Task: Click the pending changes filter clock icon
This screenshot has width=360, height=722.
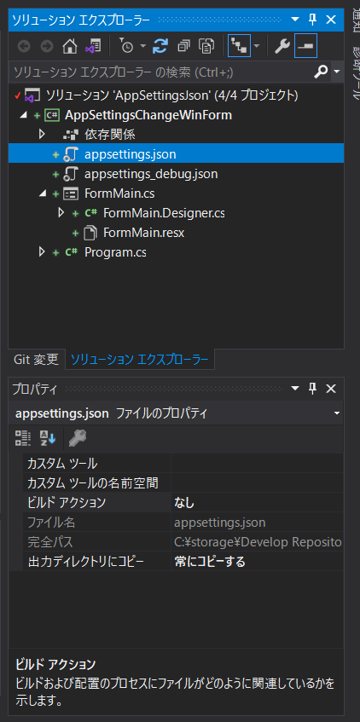Action: (x=126, y=46)
